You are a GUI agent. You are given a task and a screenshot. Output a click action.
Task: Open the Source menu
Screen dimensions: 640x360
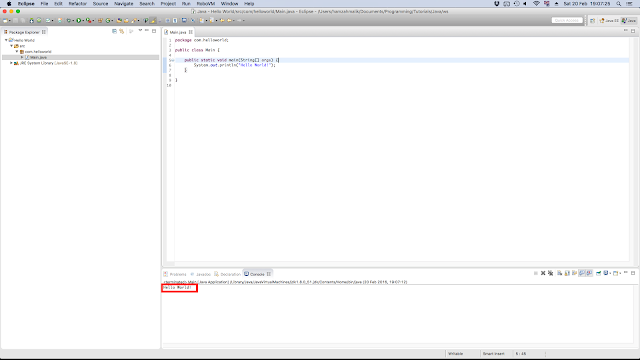coord(100,4)
